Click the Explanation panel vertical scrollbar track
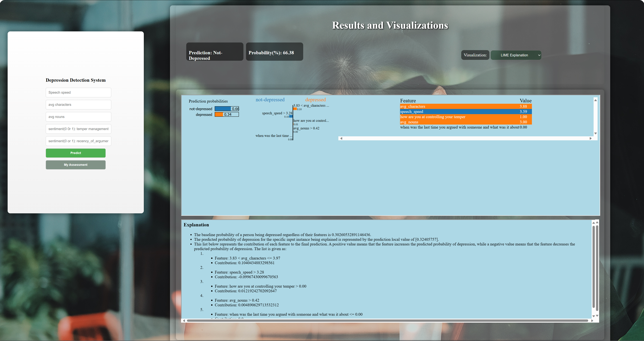 coord(594,269)
